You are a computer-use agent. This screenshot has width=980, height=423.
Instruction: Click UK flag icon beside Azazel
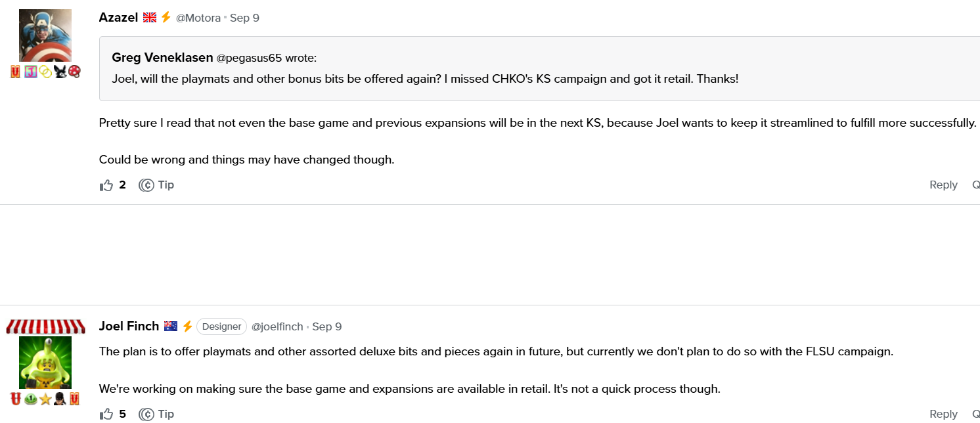pyautogui.click(x=150, y=18)
